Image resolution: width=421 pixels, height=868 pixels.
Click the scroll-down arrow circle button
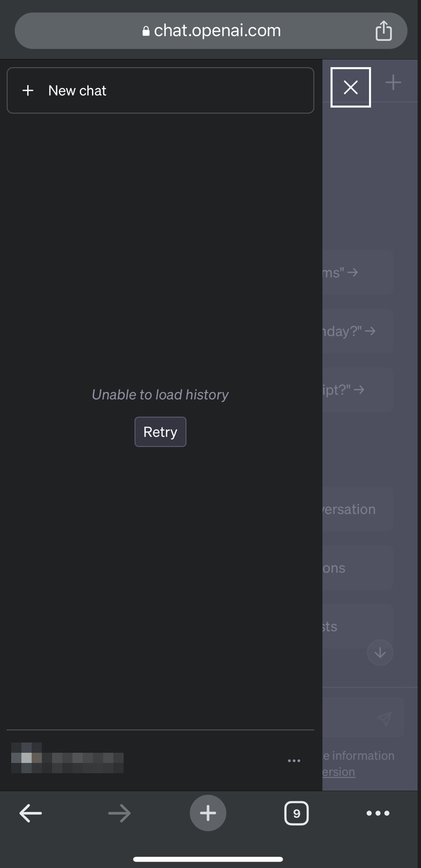380,653
